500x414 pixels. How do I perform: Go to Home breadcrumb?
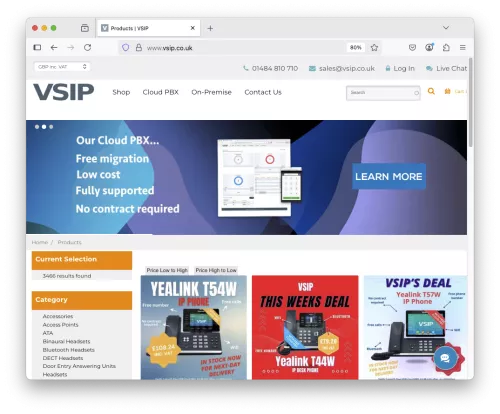[40, 242]
